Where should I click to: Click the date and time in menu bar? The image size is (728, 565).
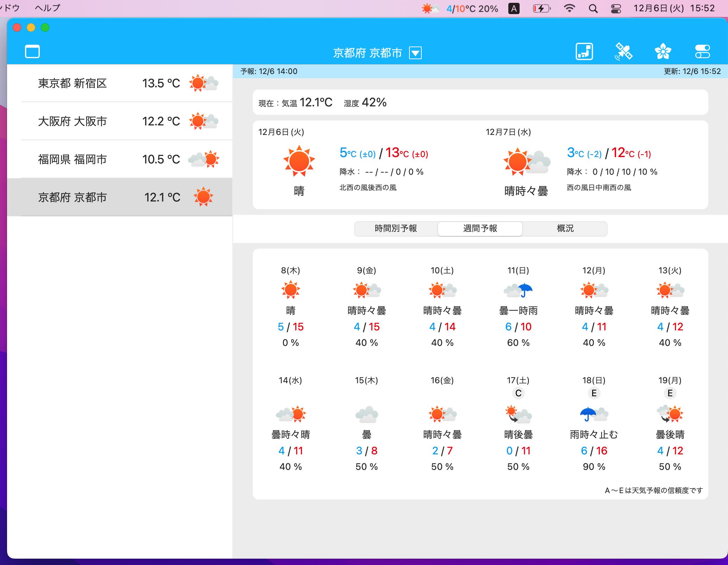674,8
